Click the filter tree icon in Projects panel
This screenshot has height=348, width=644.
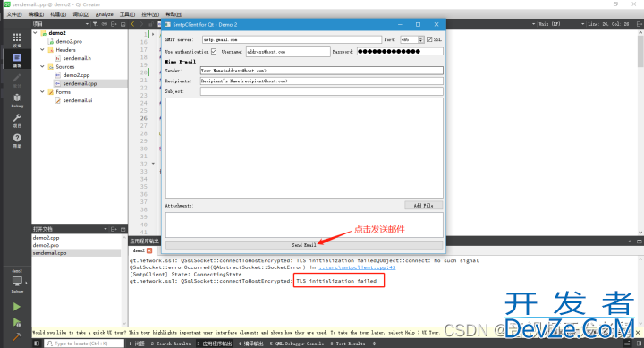[x=96, y=24]
